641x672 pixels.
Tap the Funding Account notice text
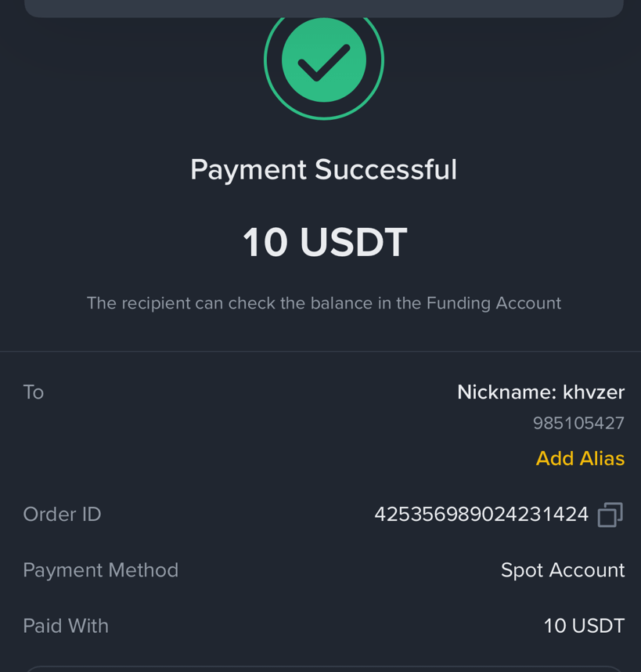pos(324,303)
